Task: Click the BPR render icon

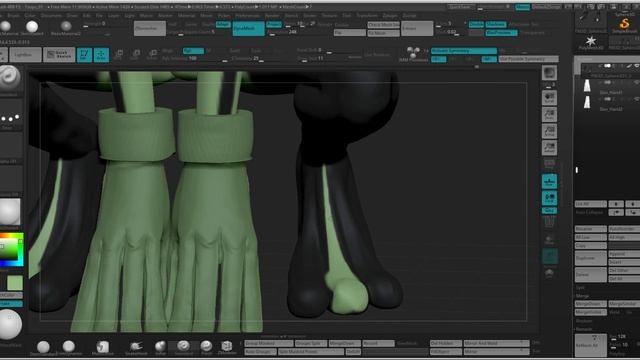Action: [x=549, y=73]
